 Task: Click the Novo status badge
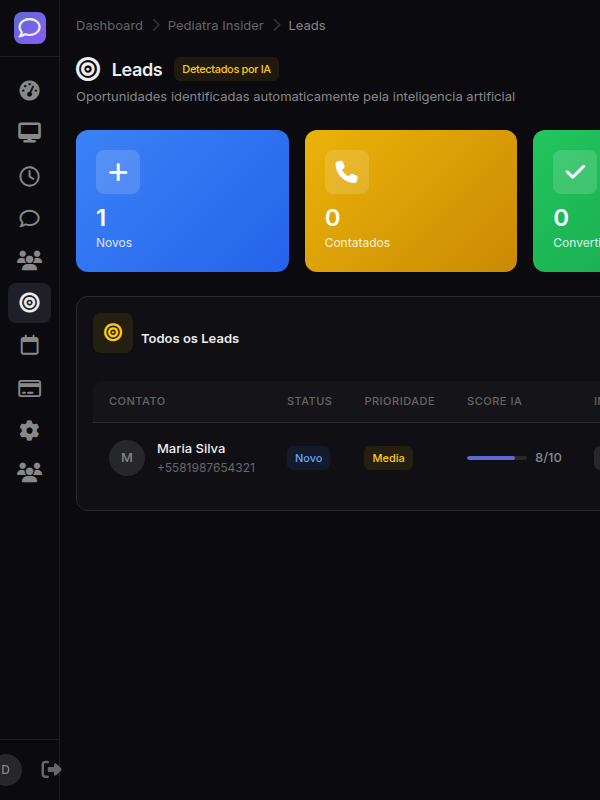(x=308, y=458)
